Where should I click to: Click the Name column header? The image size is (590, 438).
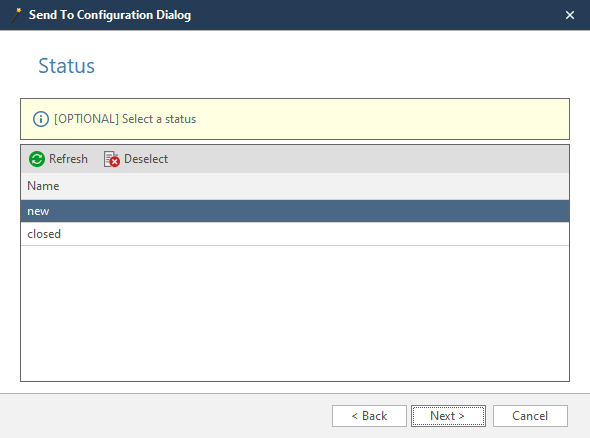[295, 186]
